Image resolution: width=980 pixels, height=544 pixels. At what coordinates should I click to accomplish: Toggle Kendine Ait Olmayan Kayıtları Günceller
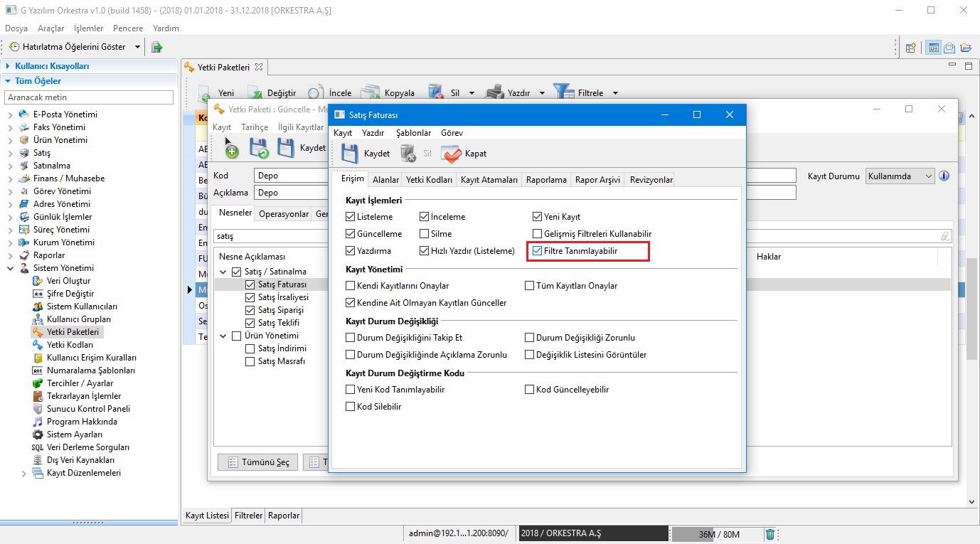tap(351, 303)
